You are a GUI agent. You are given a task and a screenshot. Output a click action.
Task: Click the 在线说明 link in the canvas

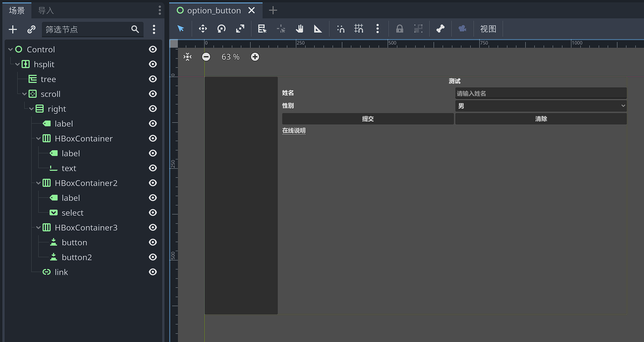pos(294,130)
